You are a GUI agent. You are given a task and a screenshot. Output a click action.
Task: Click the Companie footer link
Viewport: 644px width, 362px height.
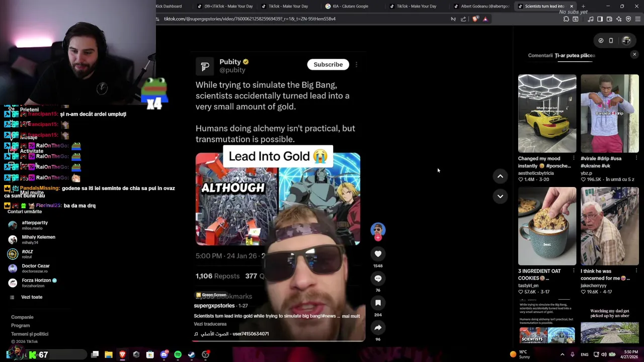22,317
